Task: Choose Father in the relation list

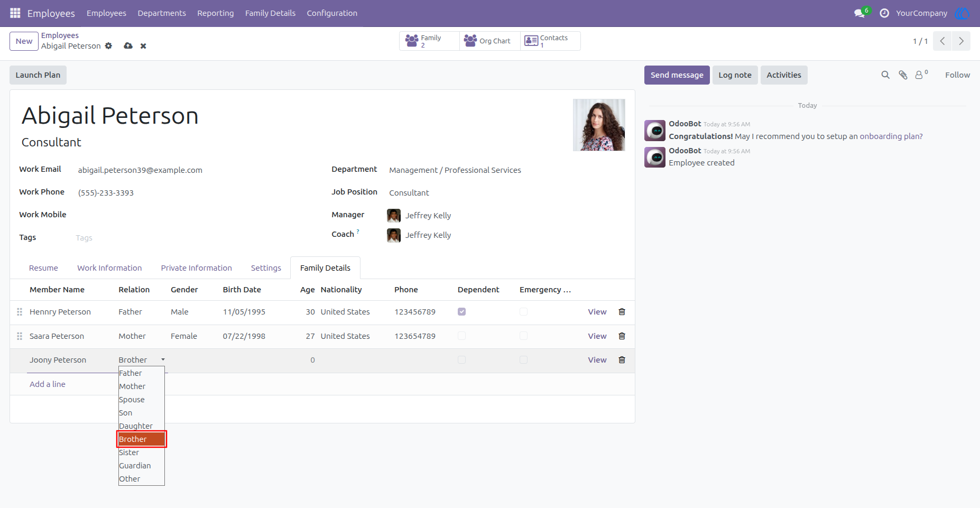Action: click(142, 373)
